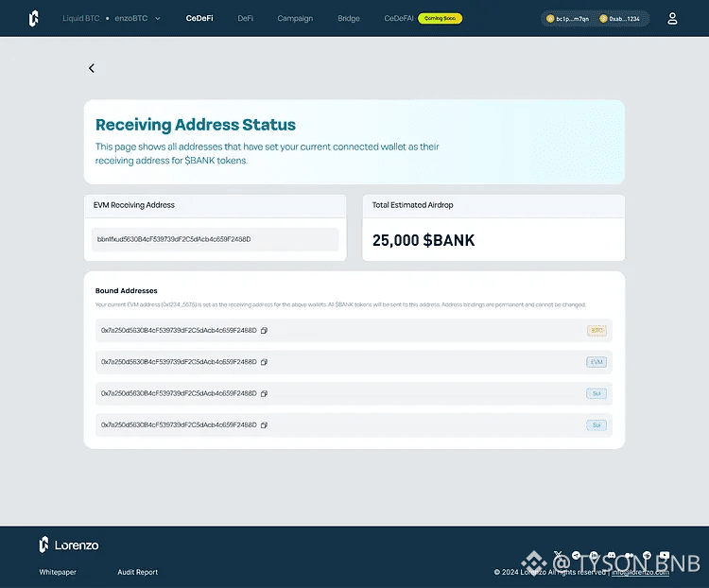
Task: Expand the Liquid BTC enzoBTC dropdown
Action: [112, 19]
